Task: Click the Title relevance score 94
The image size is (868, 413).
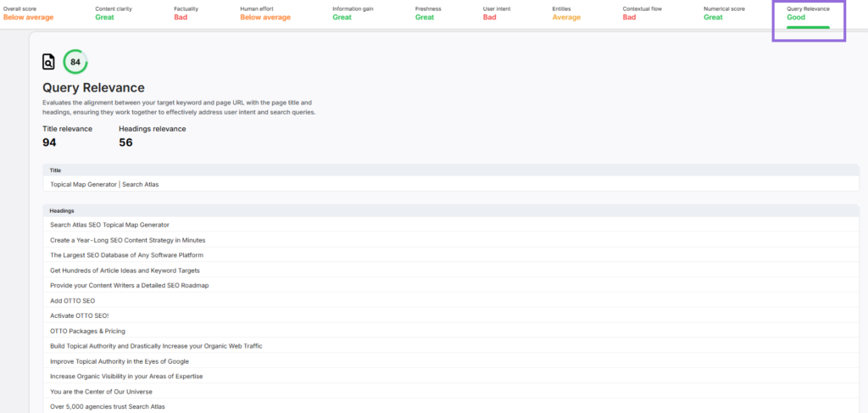Action: coord(49,142)
